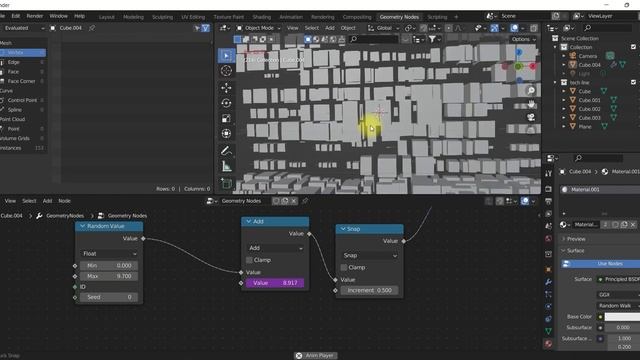Open the viewport Options dropdown
The image size is (640, 360).
523,39
